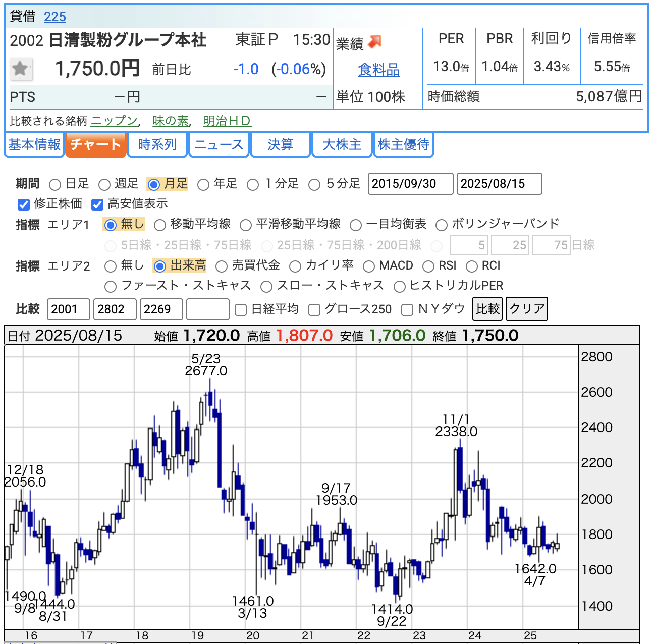Open compared stock 明治ＨＤ
Viewport: 654px width, 644px height.
point(227,121)
